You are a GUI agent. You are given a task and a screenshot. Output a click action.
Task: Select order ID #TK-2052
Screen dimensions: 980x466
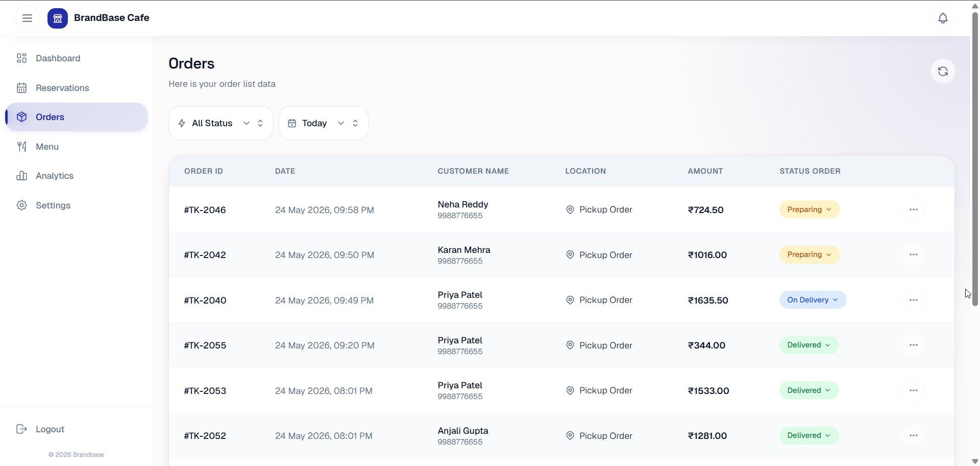click(x=205, y=436)
